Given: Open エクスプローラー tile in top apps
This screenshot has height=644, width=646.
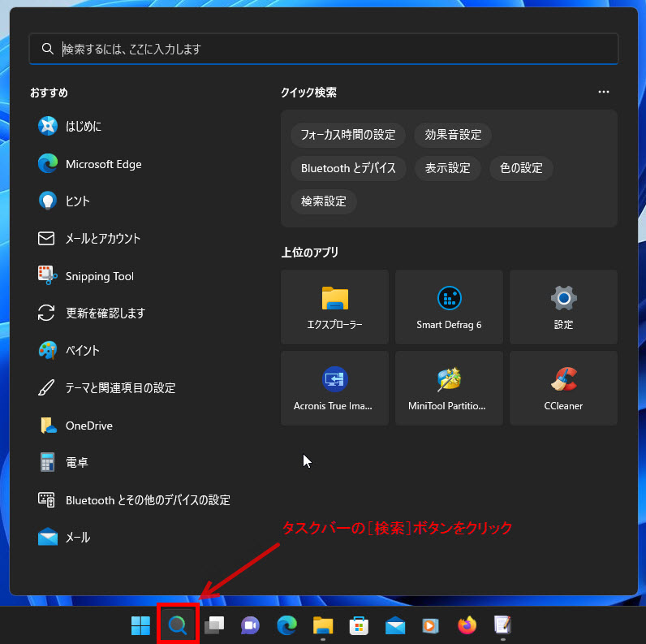Looking at the screenshot, I should pos(334,307).
